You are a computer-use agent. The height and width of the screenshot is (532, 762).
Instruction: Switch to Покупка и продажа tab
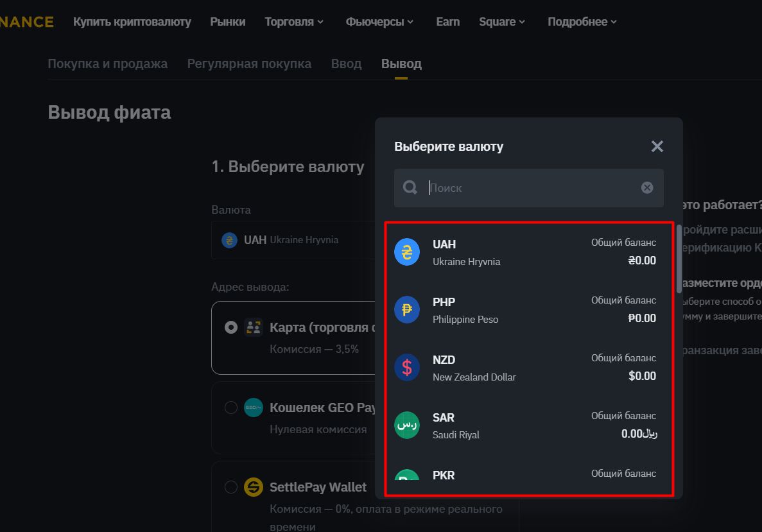(107, 64)
